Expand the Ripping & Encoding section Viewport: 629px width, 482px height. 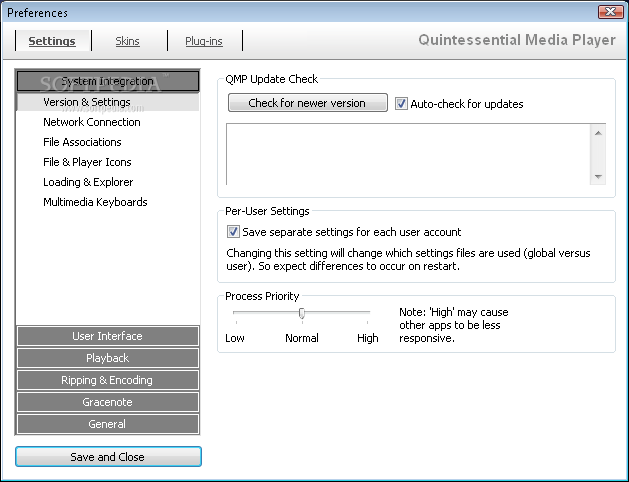click(108, 380)
